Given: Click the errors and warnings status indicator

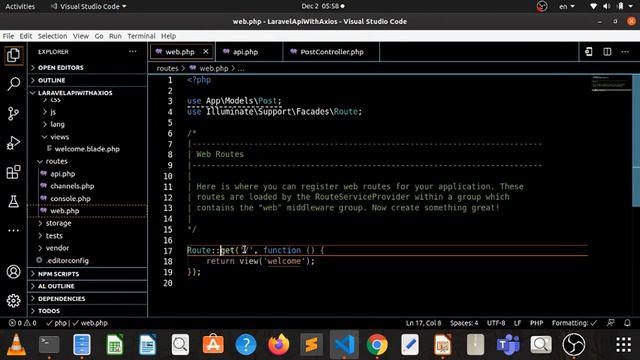Looking at the screenshot, I should coord(22,323).
